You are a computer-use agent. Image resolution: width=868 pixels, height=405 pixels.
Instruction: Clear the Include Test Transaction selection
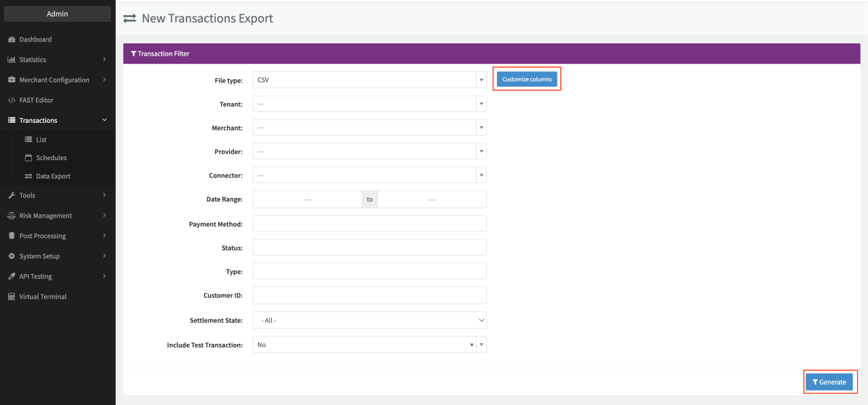point(471,345)
